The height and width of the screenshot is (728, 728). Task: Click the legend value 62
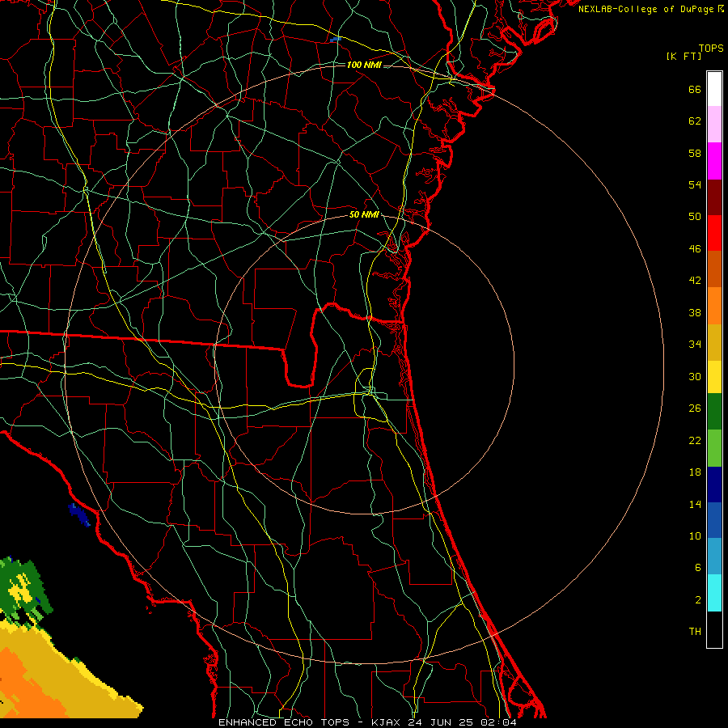click(695, 121)
